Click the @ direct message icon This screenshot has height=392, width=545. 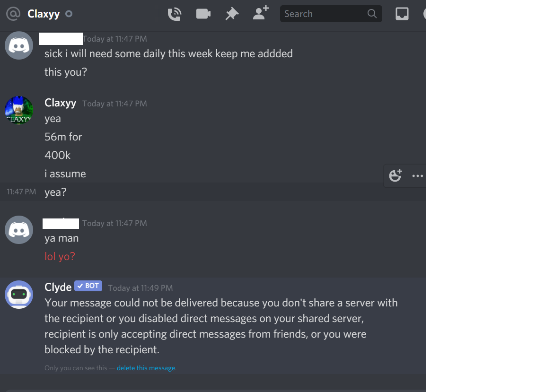[13, 14]
